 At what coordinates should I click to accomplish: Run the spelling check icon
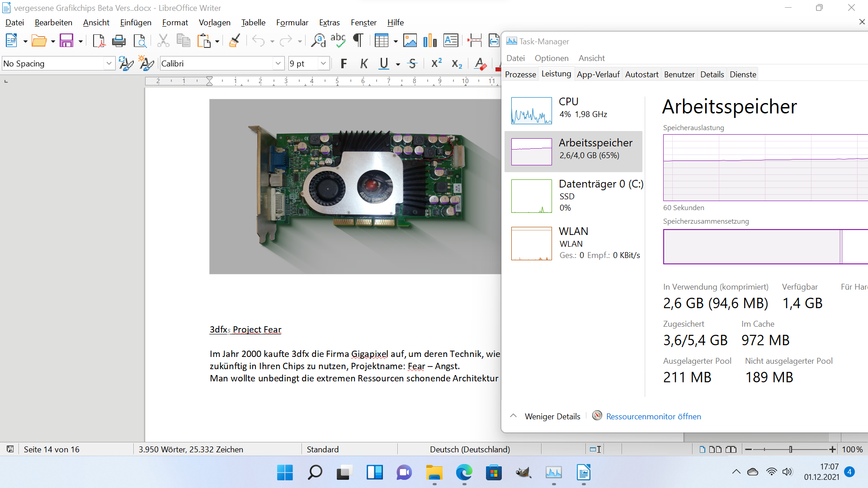click(x=338, y=41)
